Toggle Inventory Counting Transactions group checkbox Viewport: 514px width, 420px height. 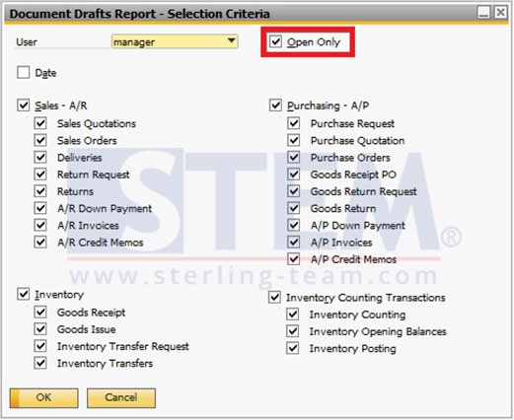(x=274, y=298)
